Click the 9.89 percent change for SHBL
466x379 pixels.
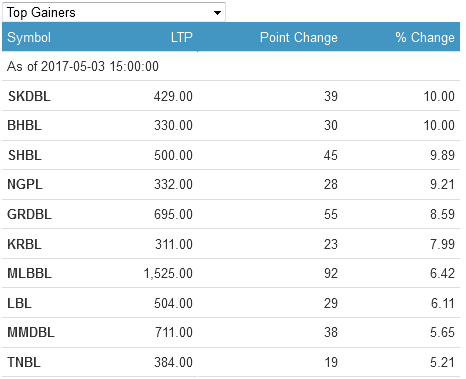442,155
